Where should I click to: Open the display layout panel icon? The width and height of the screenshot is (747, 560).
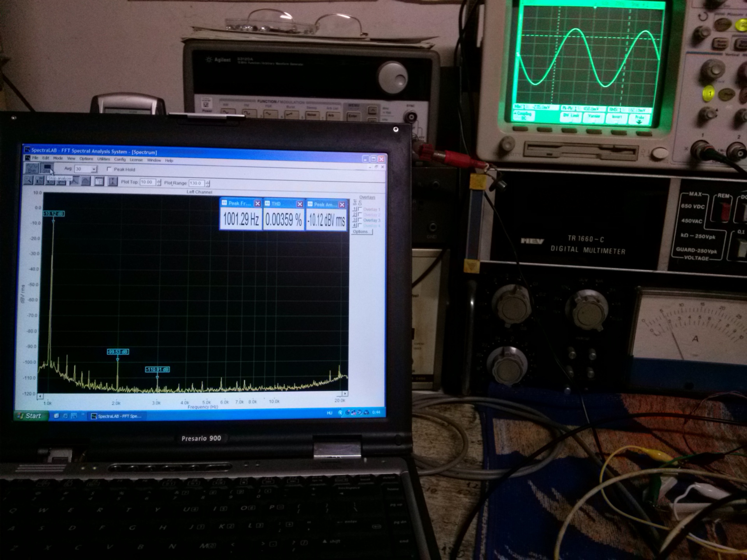coord(99,181)
